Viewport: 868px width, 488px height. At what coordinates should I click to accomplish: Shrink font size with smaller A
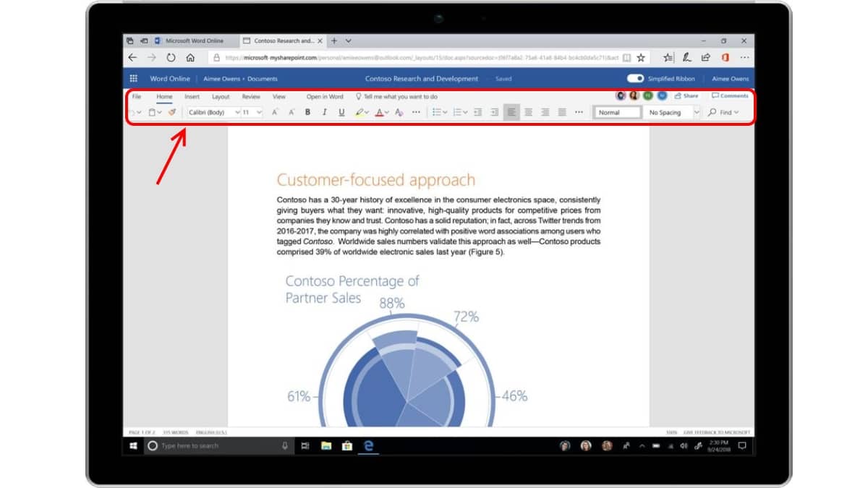292,112
